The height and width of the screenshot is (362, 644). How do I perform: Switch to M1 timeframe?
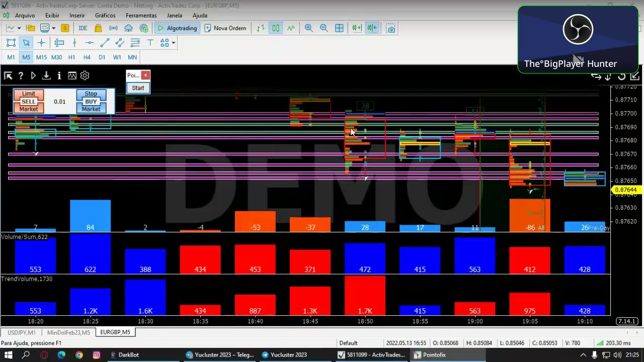tap(11, 57)
